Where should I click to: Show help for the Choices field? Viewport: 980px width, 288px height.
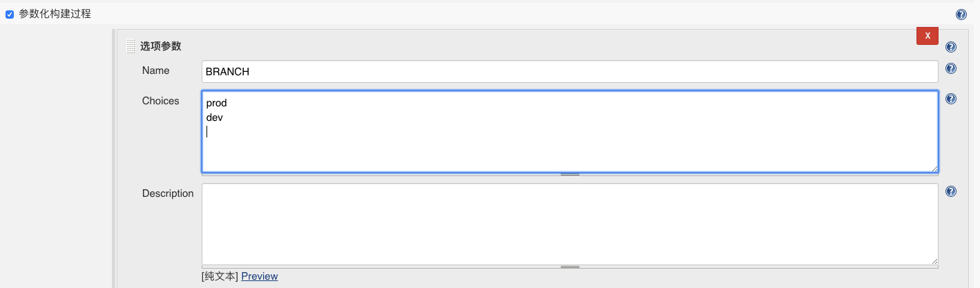point(951,99)
